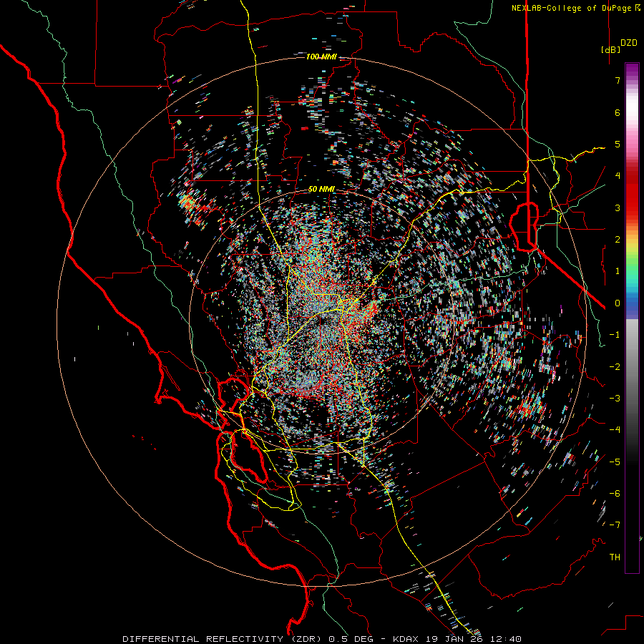Click the Differential Reflectivity KDAX caption text
The image size is (644, 644).
(x=322, y=639)
